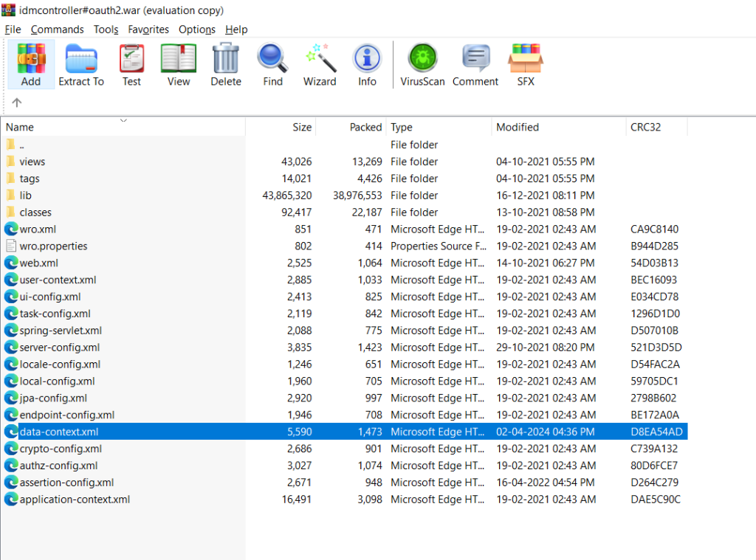Click the Edge icon beside web.xml
The height and width of the screenshot is (560, 756).
(x=10, y=263)
